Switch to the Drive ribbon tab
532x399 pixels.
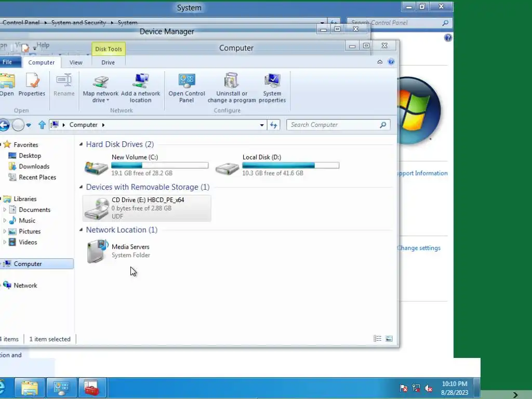click(108, 62)
